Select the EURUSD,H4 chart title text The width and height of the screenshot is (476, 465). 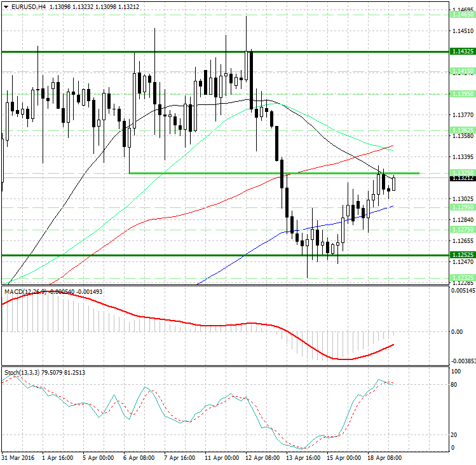(29, 7)
